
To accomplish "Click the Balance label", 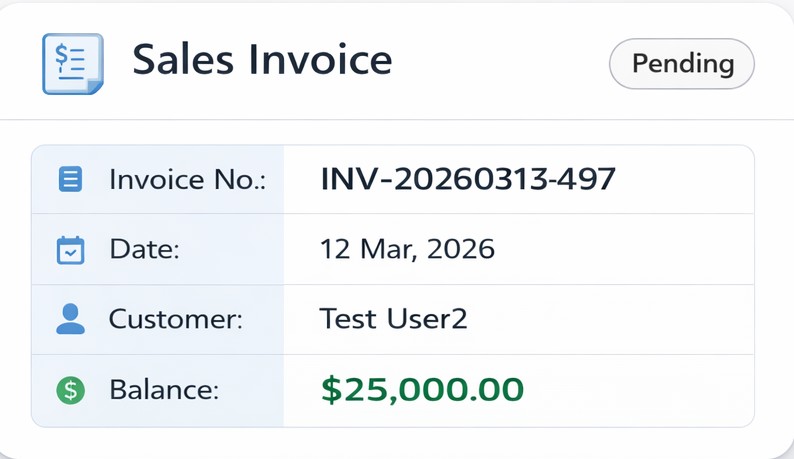I will coord(164,390).
